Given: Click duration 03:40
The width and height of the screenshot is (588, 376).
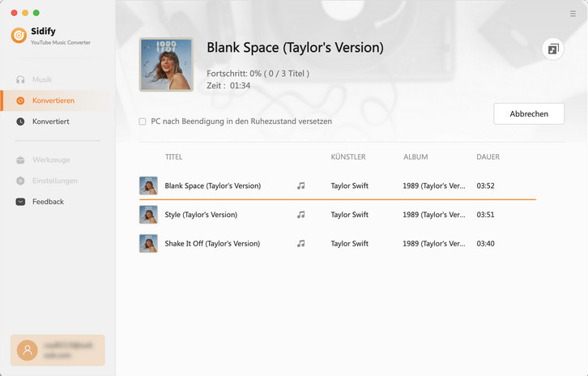Looking at the screenshot, I should [x=485, y=244].
